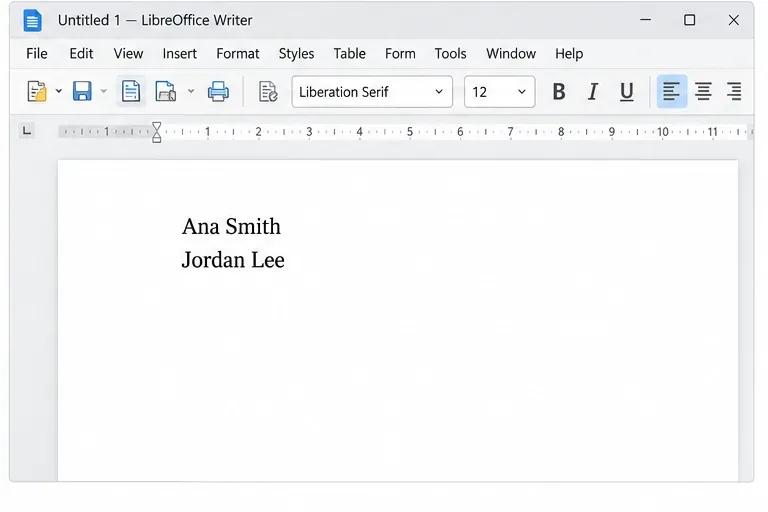Close the LibreOffice Writer window
Screen dimensions: 768x512
pos(733,20)
